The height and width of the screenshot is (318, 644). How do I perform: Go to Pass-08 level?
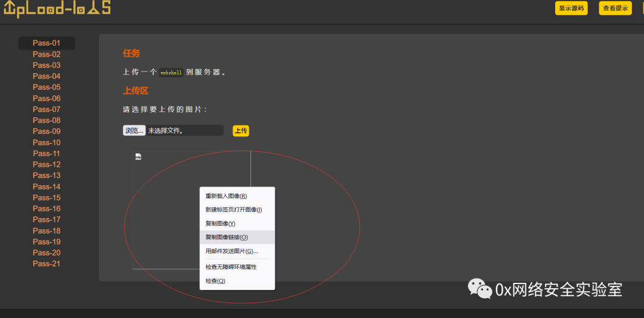(x=47, y=120)
